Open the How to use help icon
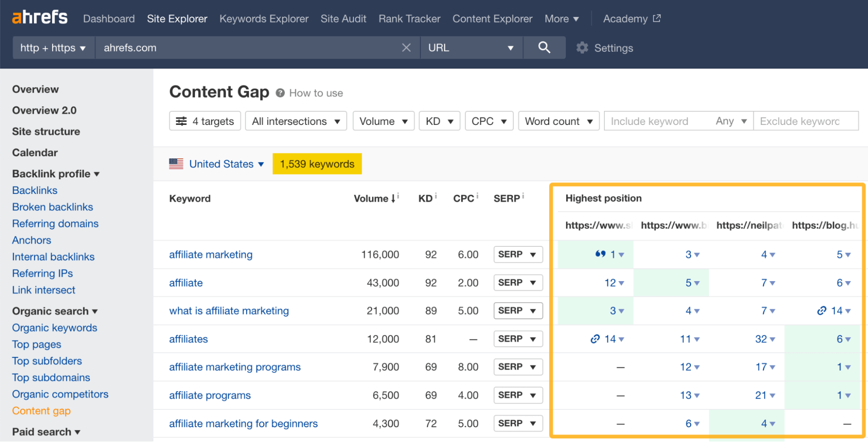The image size is (868, 442). 280,92
